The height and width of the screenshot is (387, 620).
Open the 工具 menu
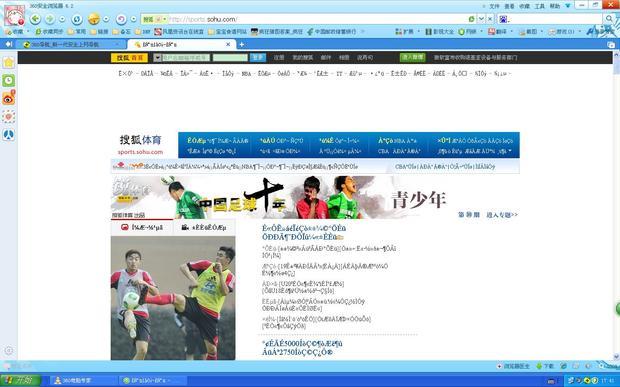tap(540, 6)
